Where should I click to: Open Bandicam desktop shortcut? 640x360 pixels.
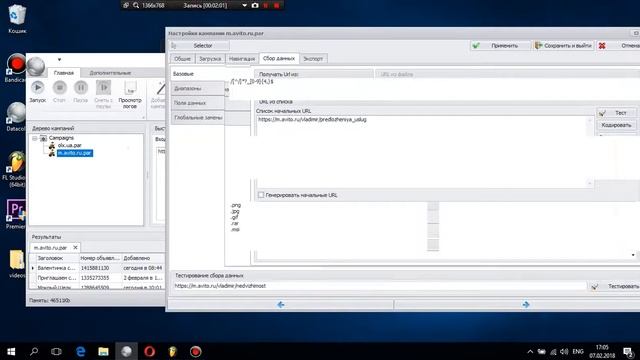click(16, 68)
